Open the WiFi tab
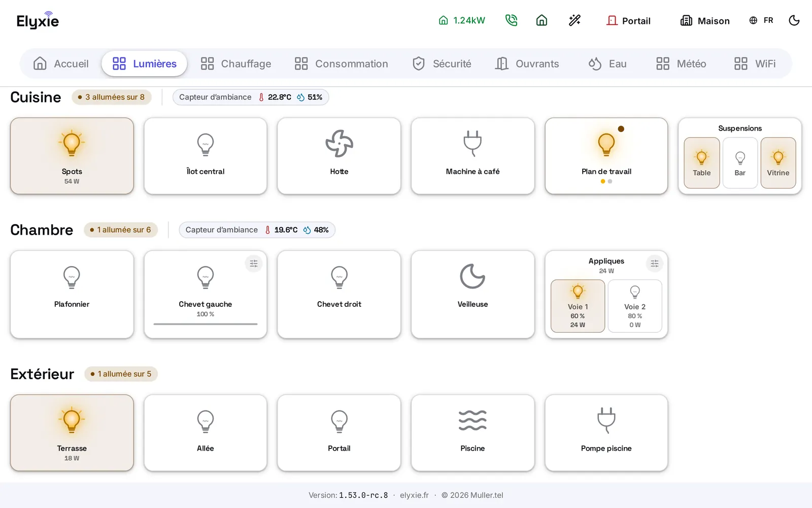812x508 pixels. click(x=755, y=63)
